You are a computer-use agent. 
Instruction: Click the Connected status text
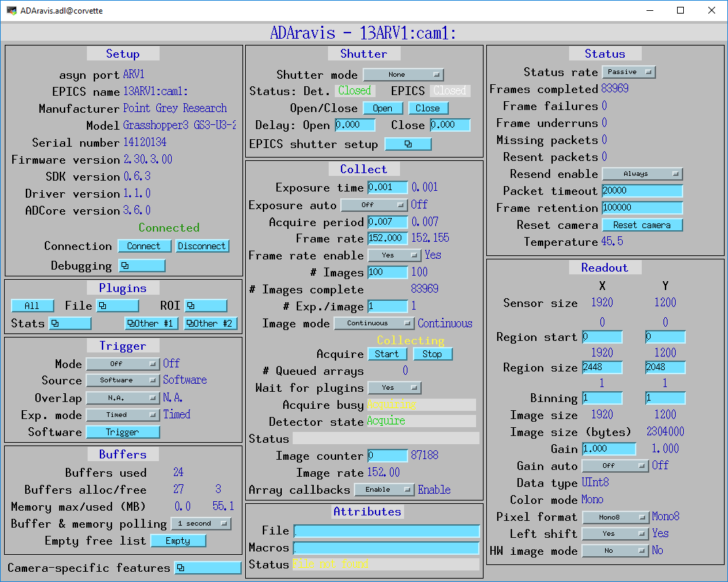click(169, 228)
